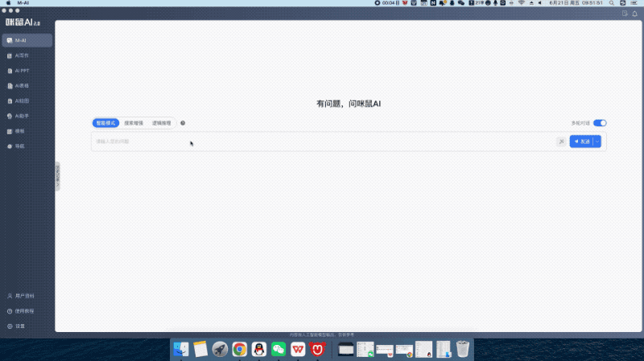Open AI助手 in the sidebar

(x=22, y=116)
